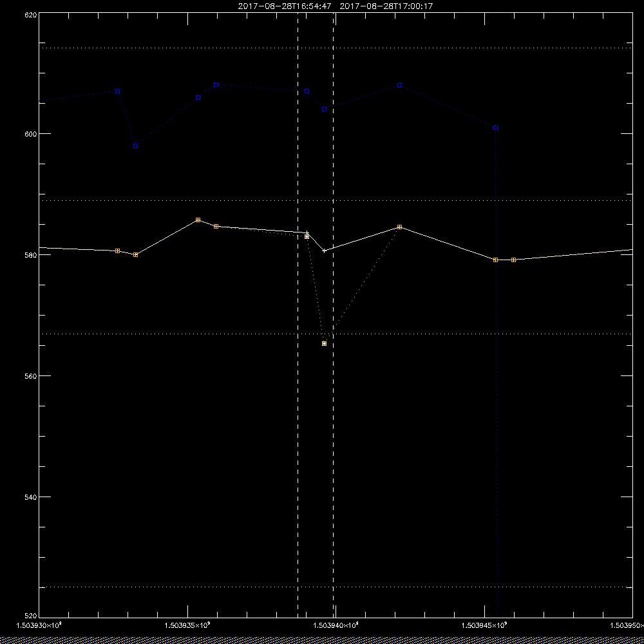This screenshot has width=644, height=644.
Task: Click the left dashed vertical time marker
Action: tap(298, 315)
